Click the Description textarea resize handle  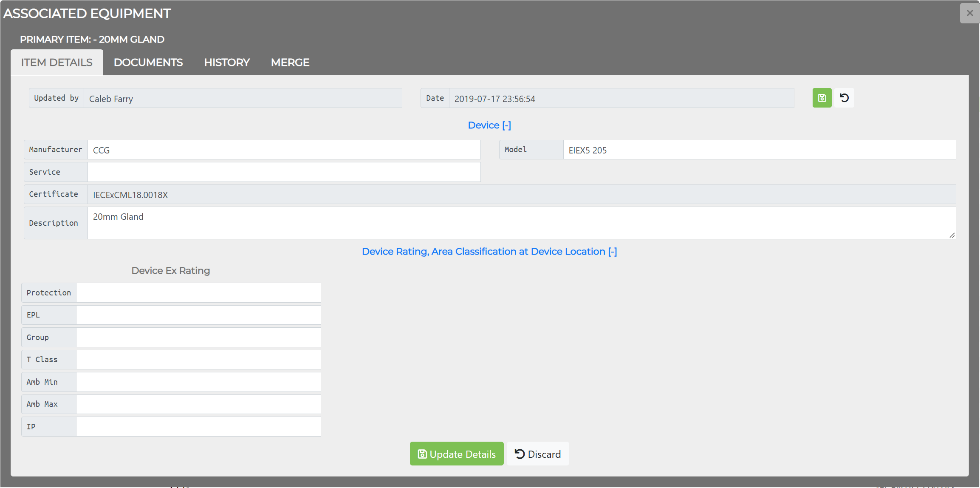tap(952, 235)
